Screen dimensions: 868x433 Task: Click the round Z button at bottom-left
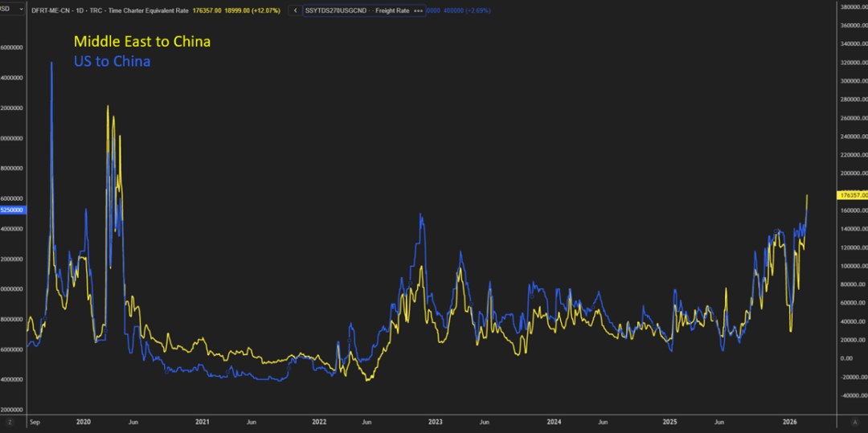point(10,421)
